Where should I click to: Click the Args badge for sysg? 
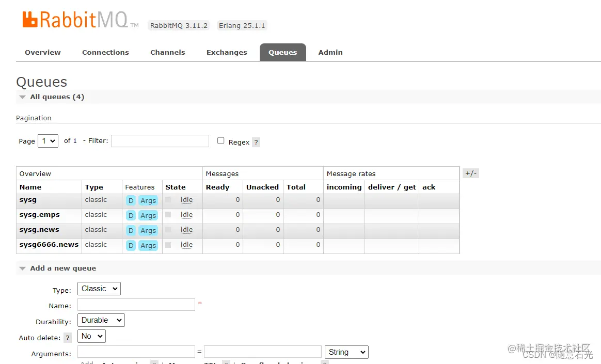148,200
